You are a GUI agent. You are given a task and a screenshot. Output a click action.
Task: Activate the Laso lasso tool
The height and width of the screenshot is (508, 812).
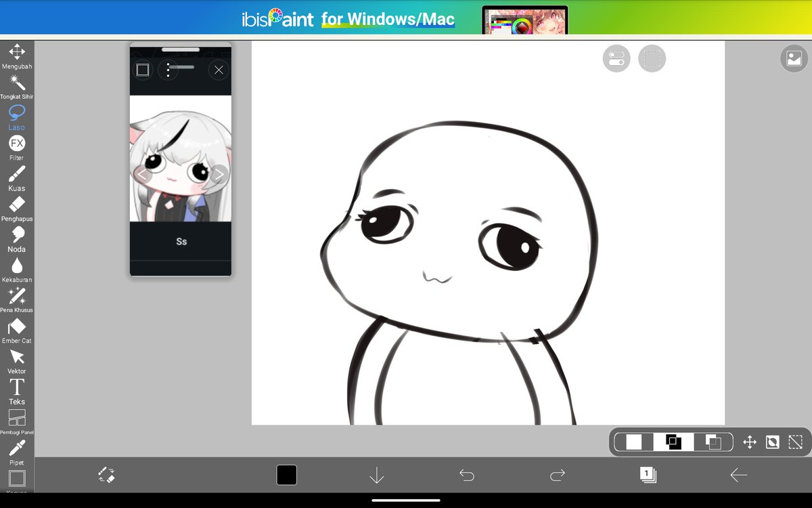pyautogui.click(x=17, y=117)
